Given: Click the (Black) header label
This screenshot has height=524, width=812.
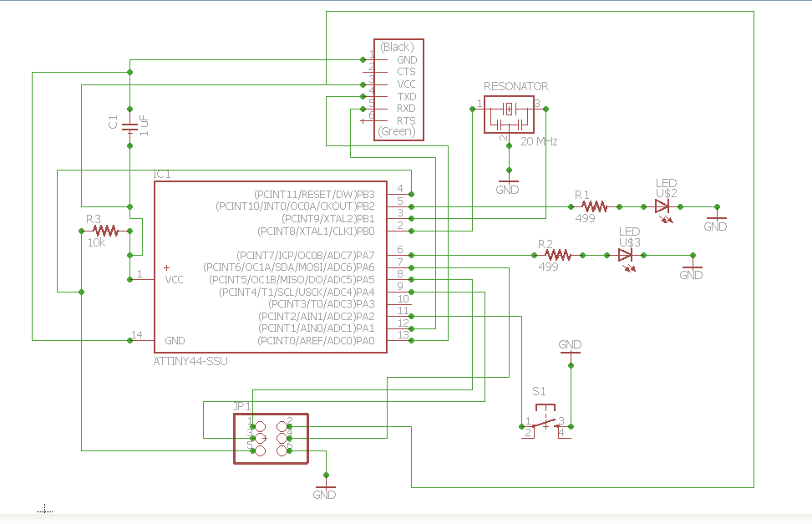Looking at the screenshot, I should pyautogui.click(x=397, y=47).
